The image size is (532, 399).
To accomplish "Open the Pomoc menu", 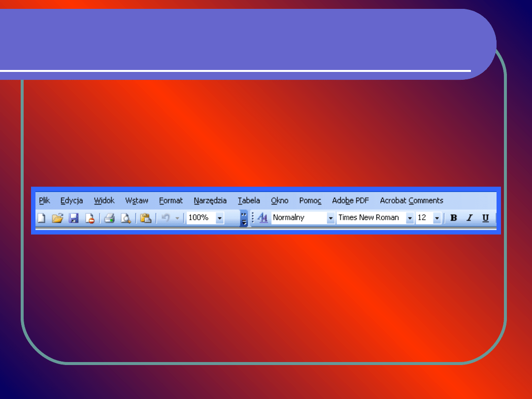I will 310,200.
